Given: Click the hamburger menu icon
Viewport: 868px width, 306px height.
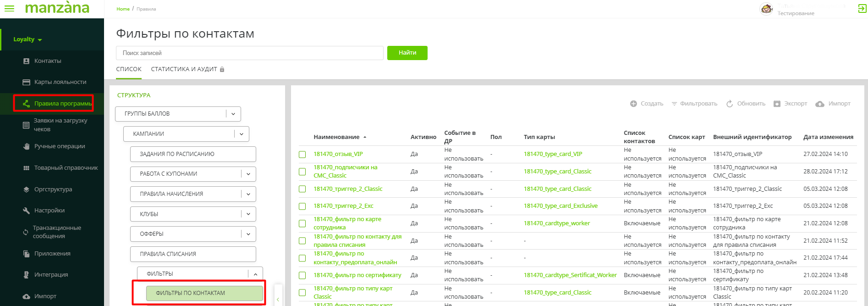Looking at the screenshot, I should pyautogui.click(x=9, y=8).
